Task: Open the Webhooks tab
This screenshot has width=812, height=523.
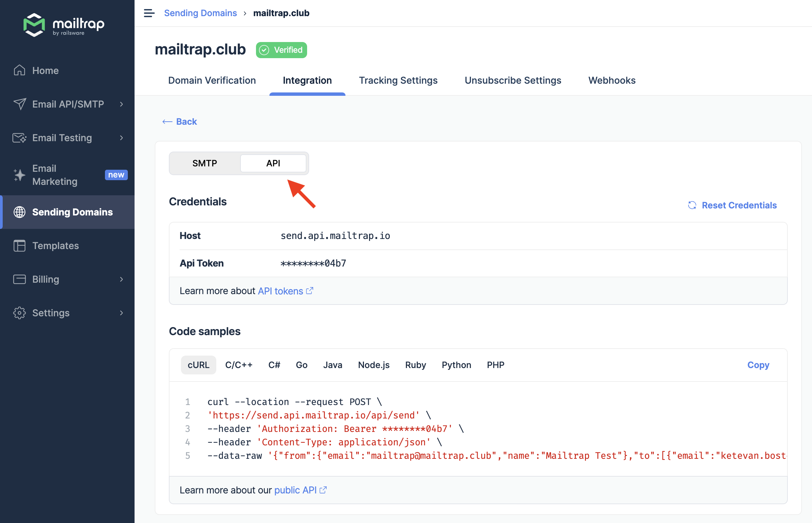Action: [612, 80]
